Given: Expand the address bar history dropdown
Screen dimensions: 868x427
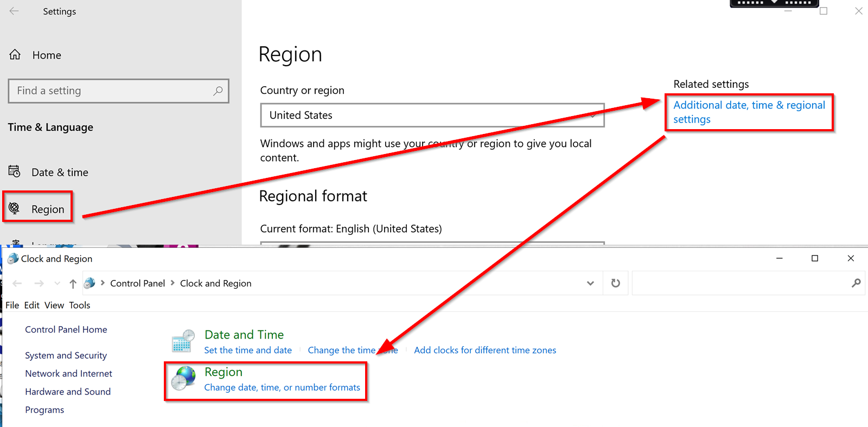Looking at the screenshot, I should click(x=590, y=283).
